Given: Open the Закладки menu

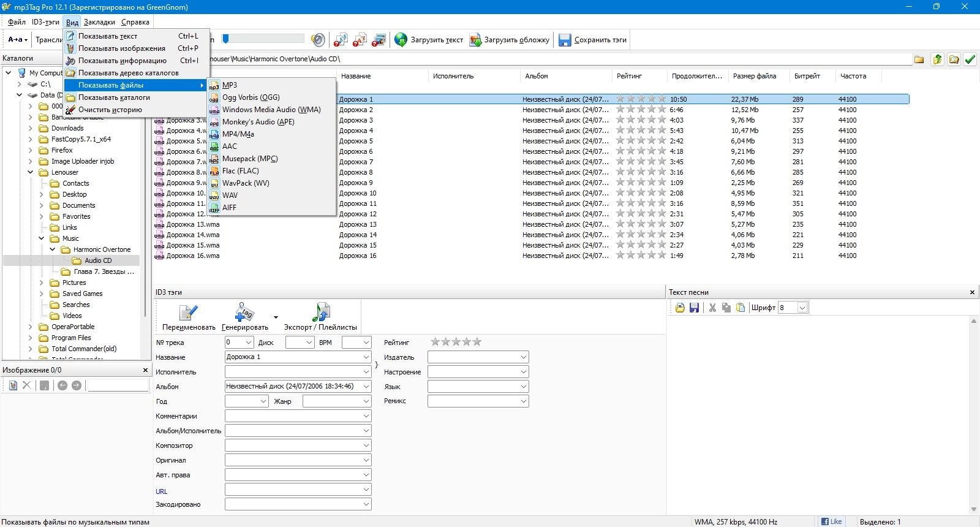Looking at the screenshot, I should [99, 22].
